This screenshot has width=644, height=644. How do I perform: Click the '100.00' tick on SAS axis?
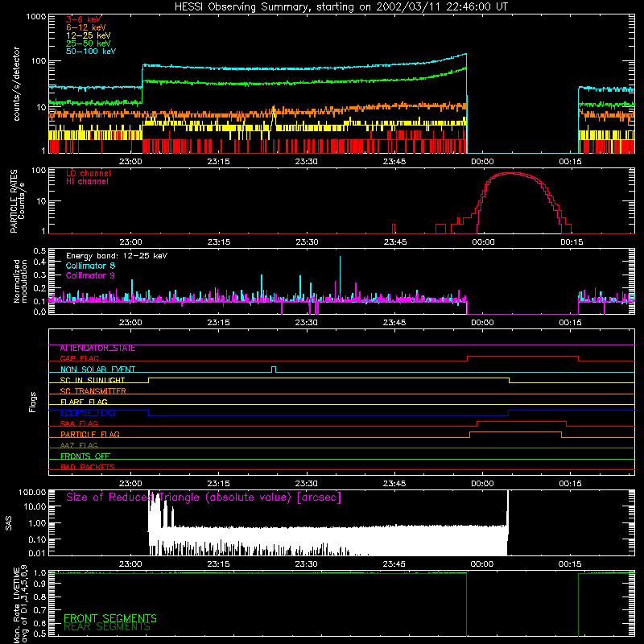click(32, 492)
